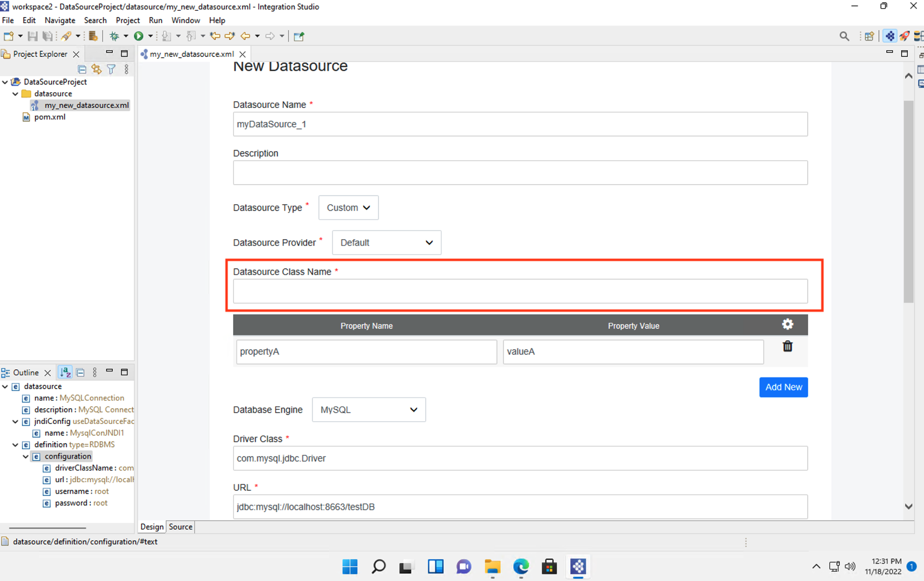Run the project using the green Run icon
Screen dimensions: 924x581
140,36
